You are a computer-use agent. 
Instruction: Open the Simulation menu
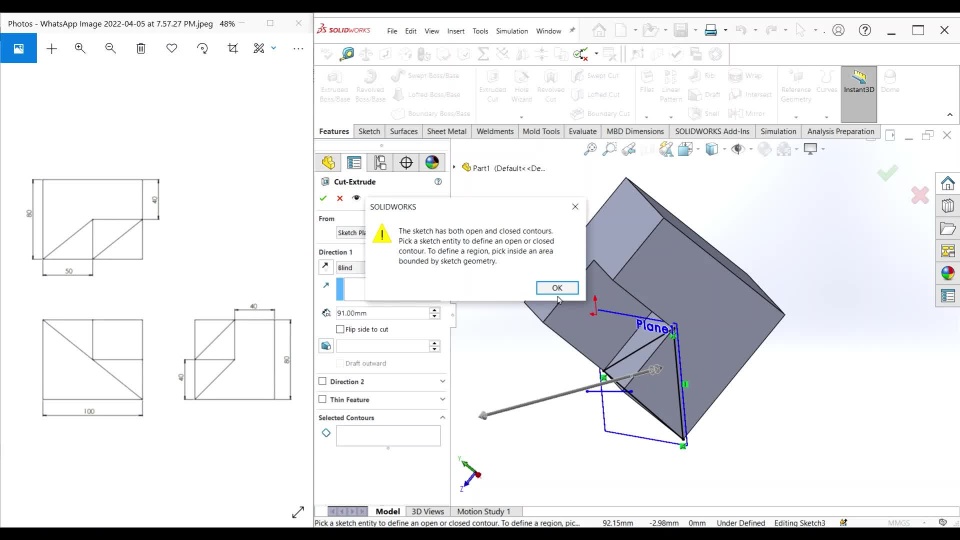click(x=512, y=31)
